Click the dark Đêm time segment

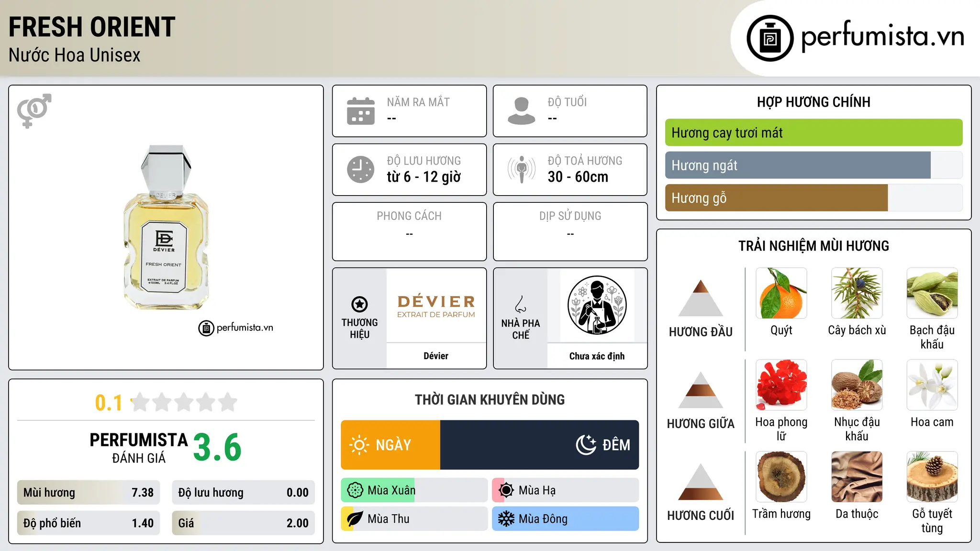point(539,445)
